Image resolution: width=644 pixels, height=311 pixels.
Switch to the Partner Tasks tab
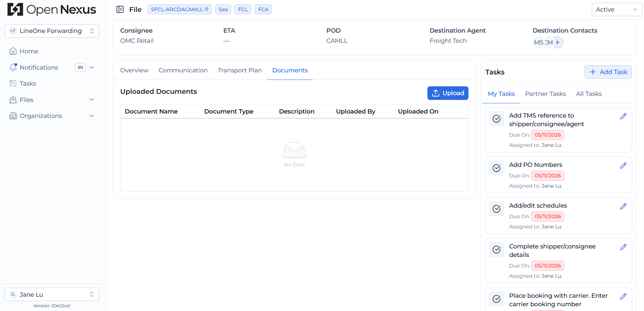(x=545, y=94)
